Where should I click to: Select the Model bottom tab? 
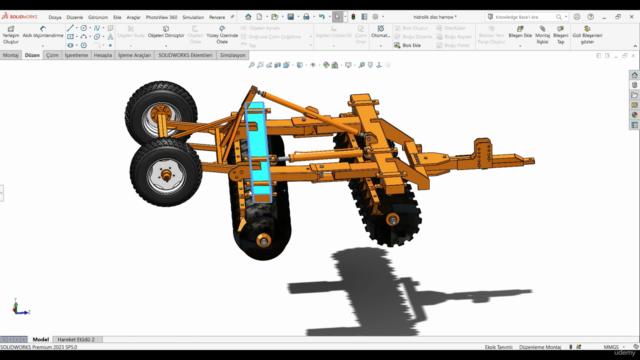coord(41,339)
